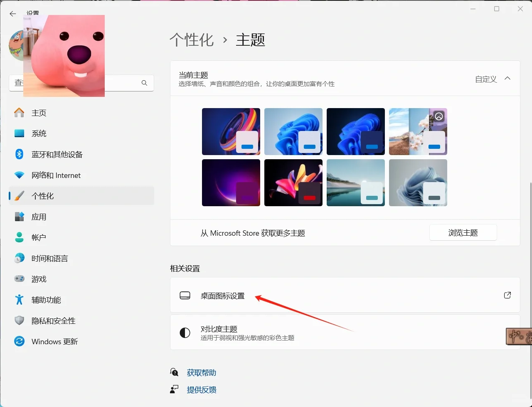Viewport: 532px width, 407px height.
Task: Select the 系统 sidebar icon
Action: (19, 133)
